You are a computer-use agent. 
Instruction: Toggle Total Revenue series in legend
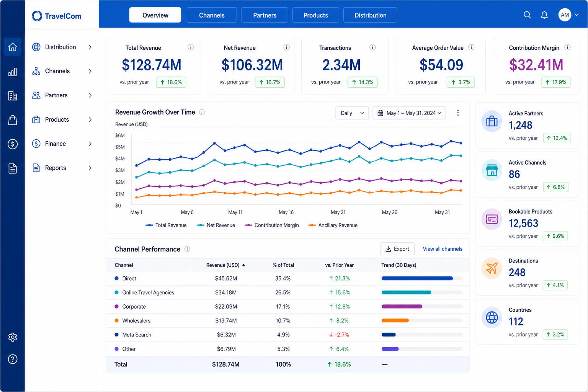166,225
